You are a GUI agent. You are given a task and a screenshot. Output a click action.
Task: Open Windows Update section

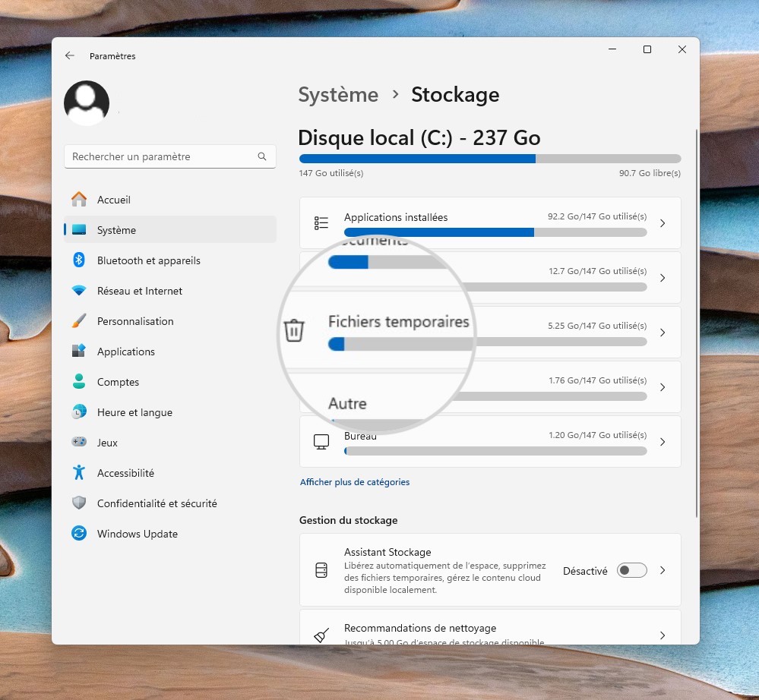[x=170, y=533]
